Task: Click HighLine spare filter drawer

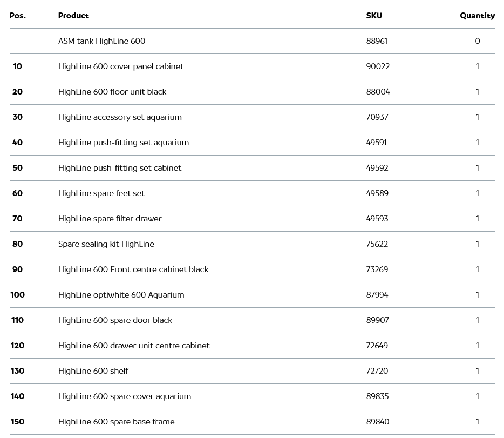Action: 110,219
